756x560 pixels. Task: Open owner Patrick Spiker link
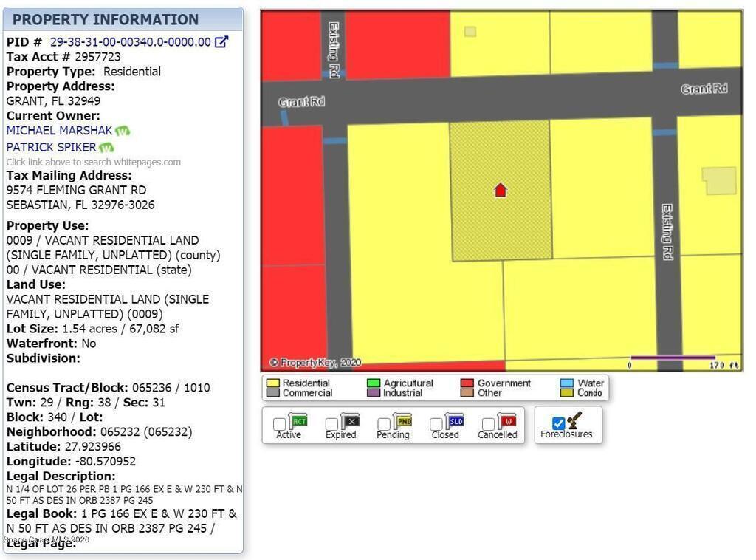tap(51, 147)
